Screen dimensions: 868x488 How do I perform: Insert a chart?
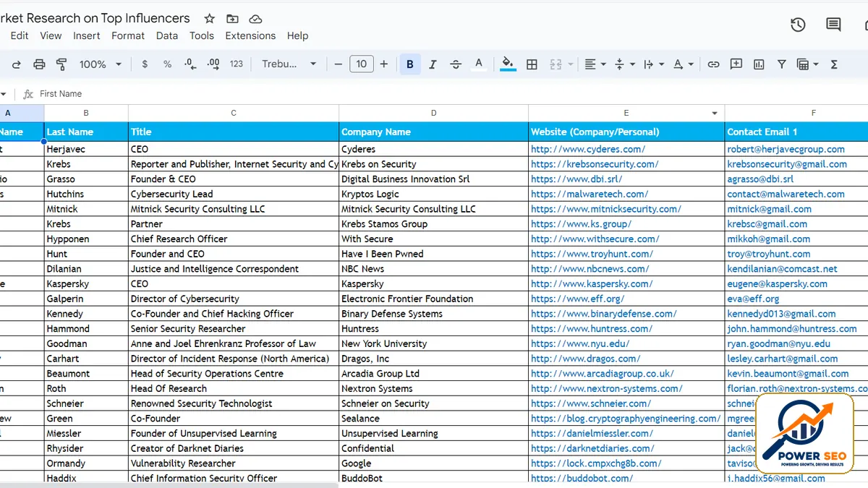(759, 64)
